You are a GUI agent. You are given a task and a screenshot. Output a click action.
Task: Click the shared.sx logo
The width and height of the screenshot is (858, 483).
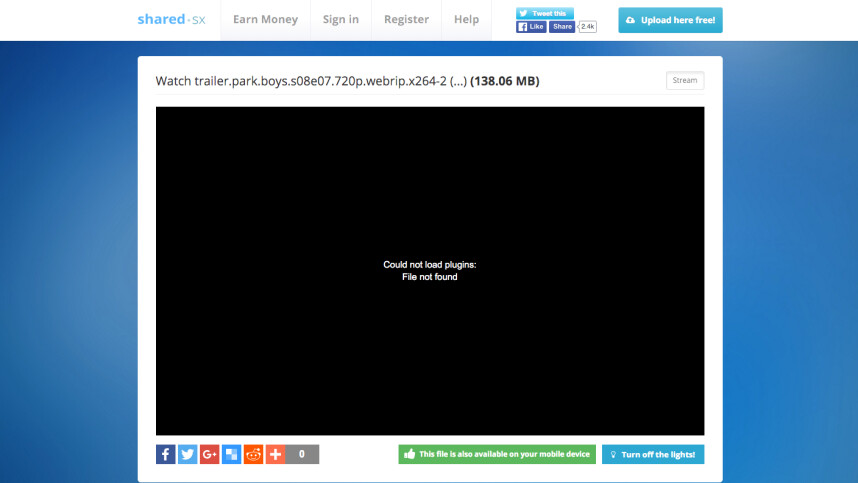(x=171, y=20)
